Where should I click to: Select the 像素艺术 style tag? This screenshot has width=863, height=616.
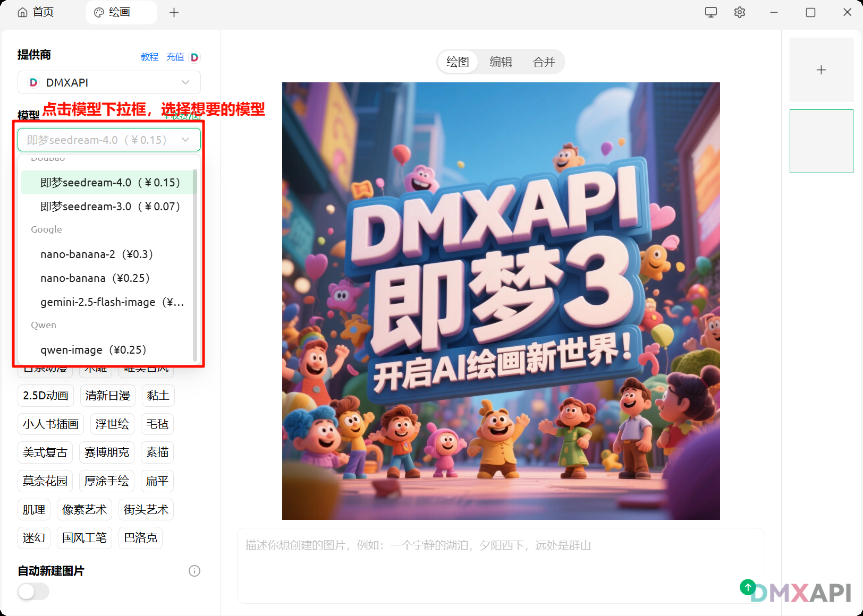84,510
